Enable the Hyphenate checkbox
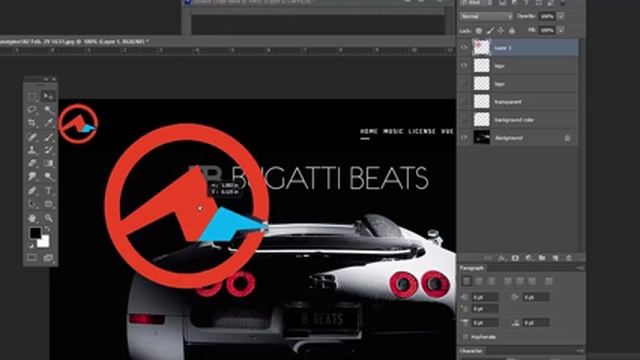 (465, 337)
